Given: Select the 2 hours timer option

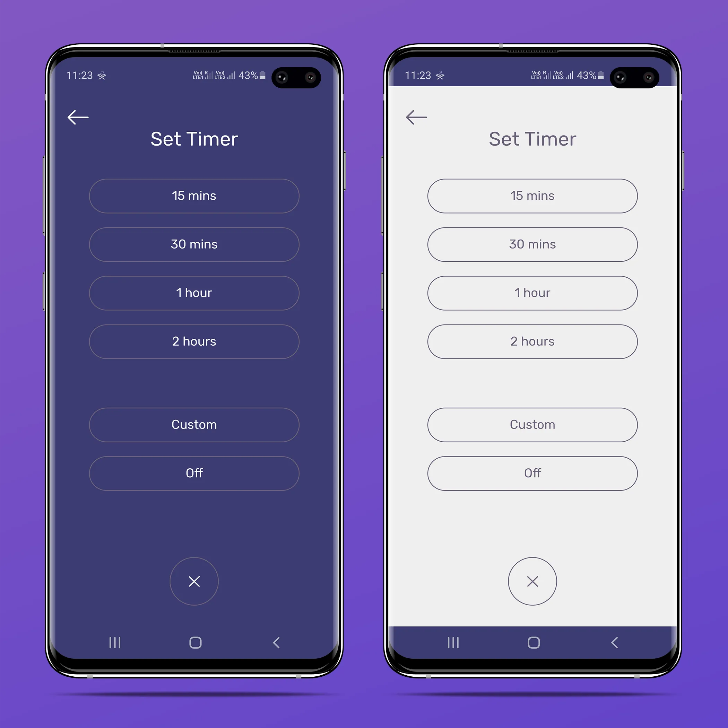Looking at the screenshot, I should click(x=193, y=341).
